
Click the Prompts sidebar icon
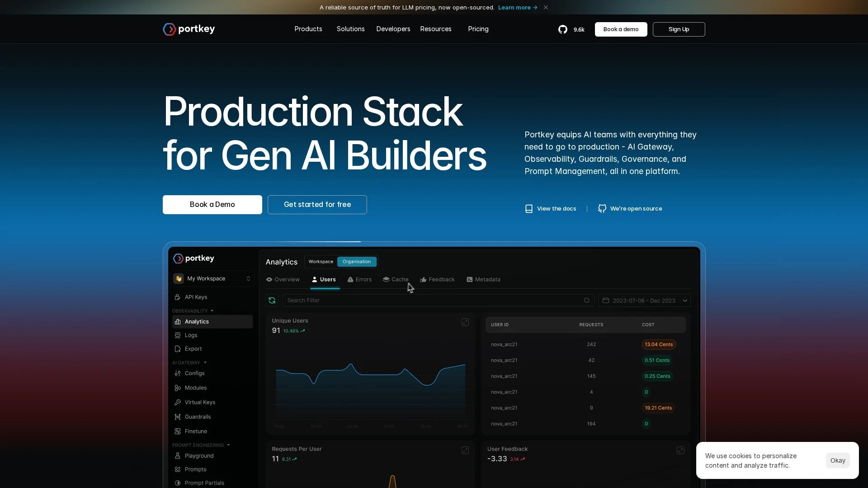point(178,469)
